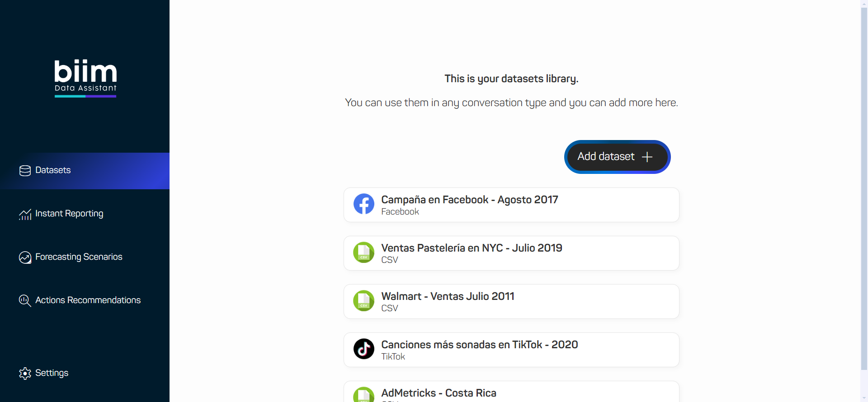Click the Settings gear icon
The image size is (868, 402).
[25, 373]
